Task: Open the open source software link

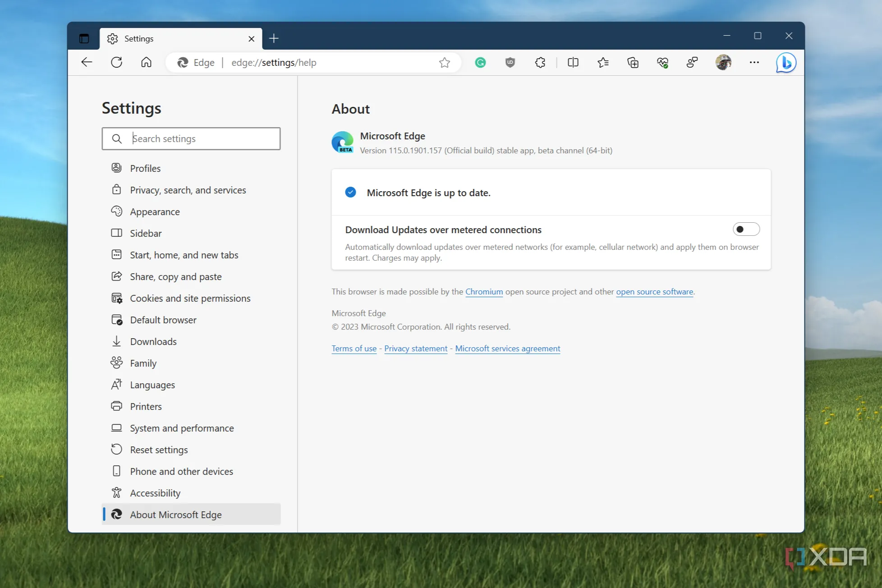Action: (x=655, y=292)
